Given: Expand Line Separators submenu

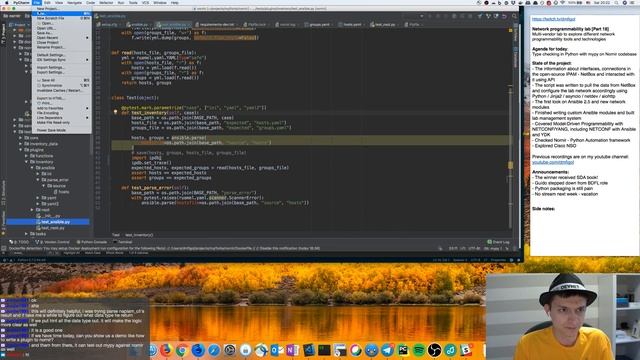Looking at the screenshot, I should (x=62, y=118).
